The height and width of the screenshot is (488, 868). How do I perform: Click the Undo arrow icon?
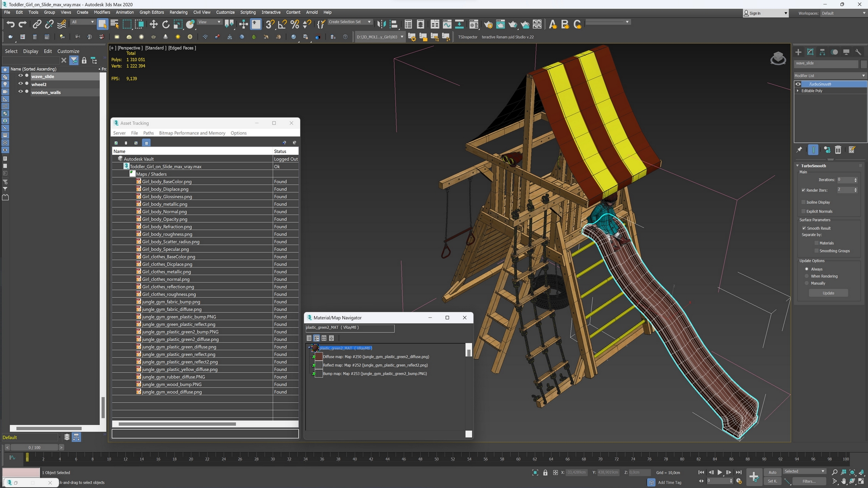tap(10, 24)
